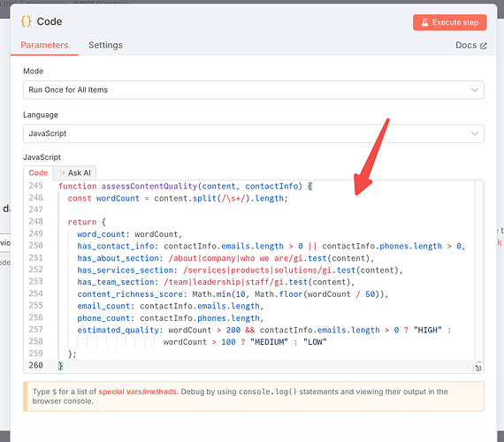Click the regex /about|company|who we are/gi

(x=235, y=258)
